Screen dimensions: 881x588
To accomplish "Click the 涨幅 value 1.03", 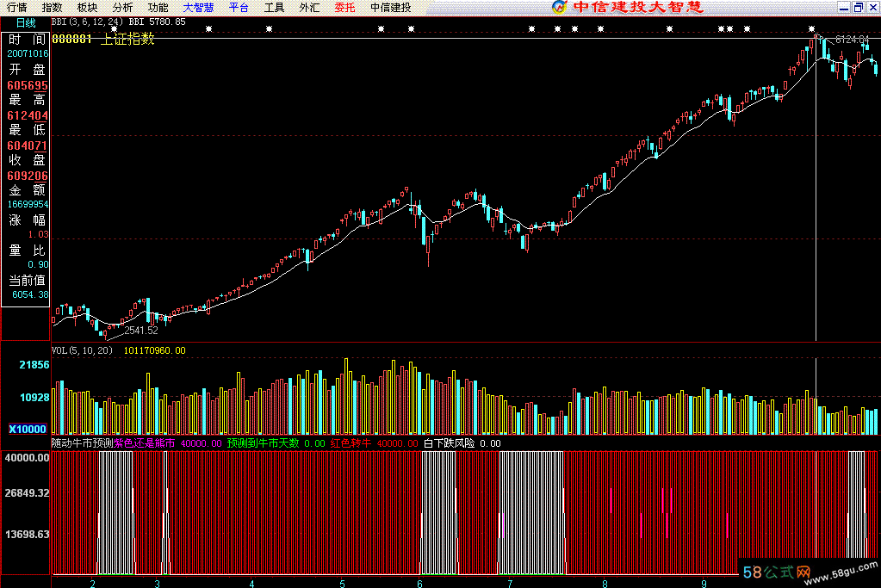I will click(38, 234).
